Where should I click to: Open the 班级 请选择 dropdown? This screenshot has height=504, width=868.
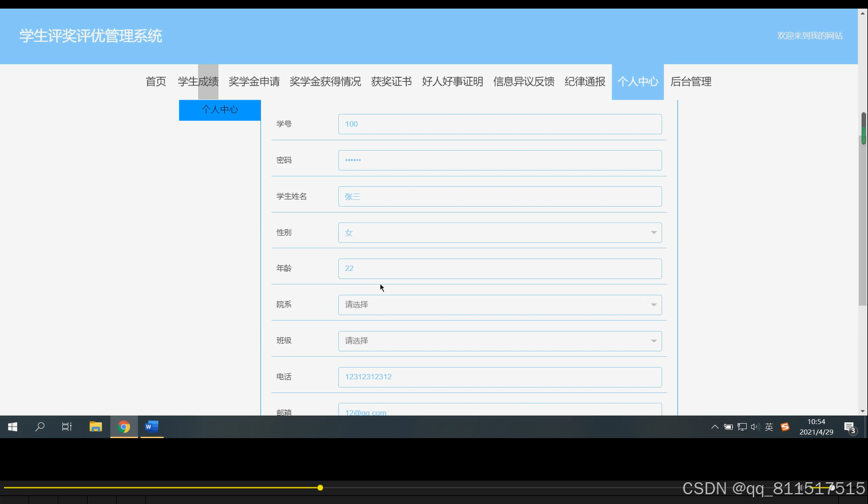pyautogui.click(x=500, y=341)
